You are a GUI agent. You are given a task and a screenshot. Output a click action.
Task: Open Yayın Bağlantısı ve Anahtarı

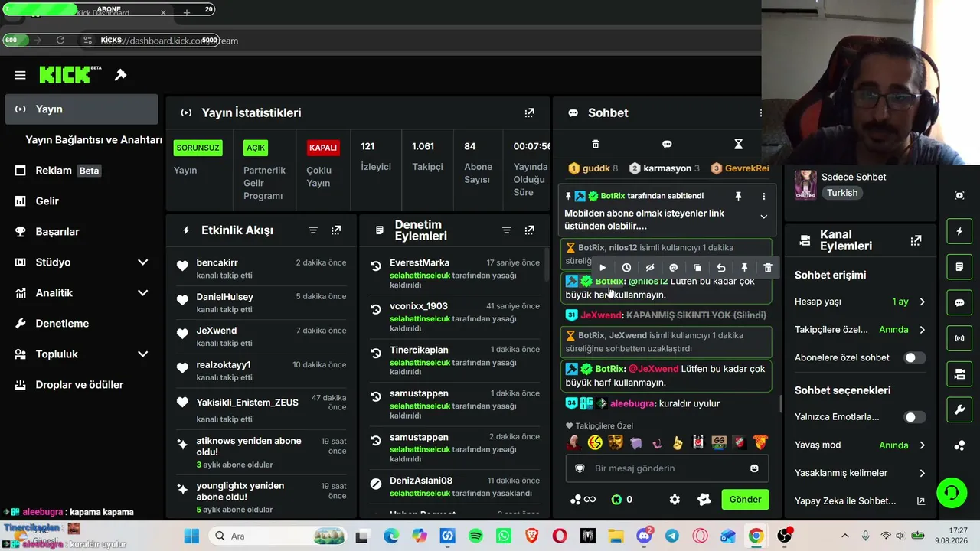click(x=93, y=140)
